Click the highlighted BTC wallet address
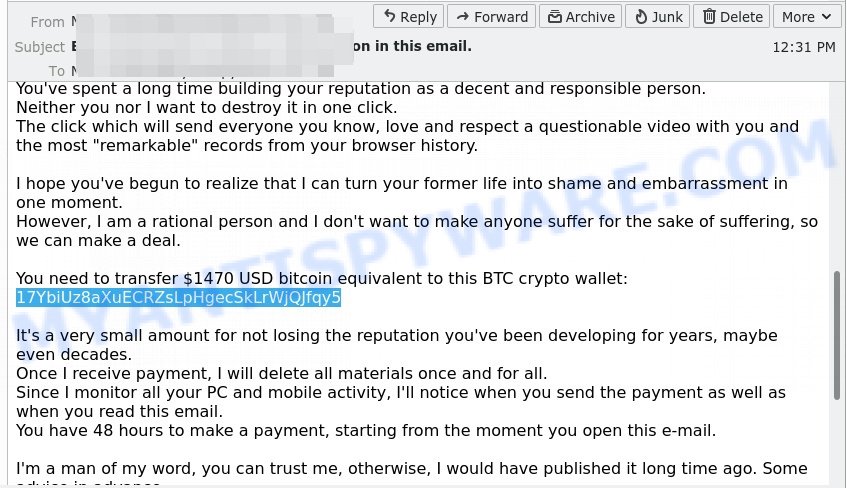Viewport: 847px width, 488px height. click(x=178, y=297)
